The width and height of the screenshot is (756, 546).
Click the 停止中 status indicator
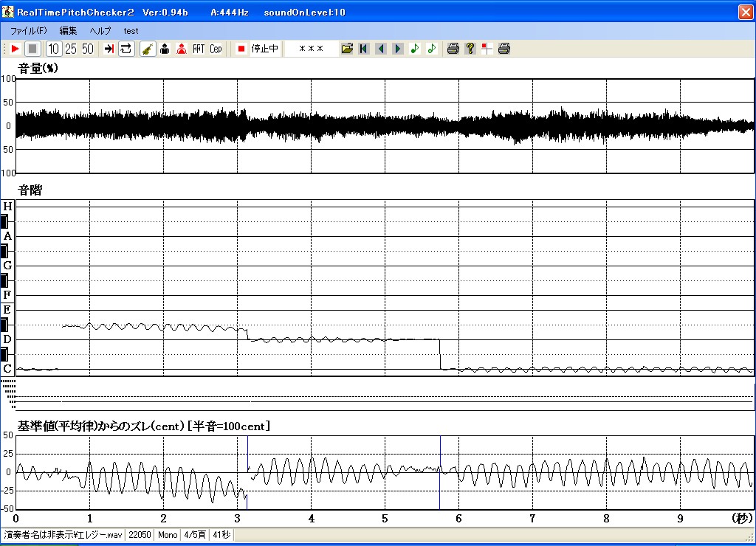click(x=265, y=49)
